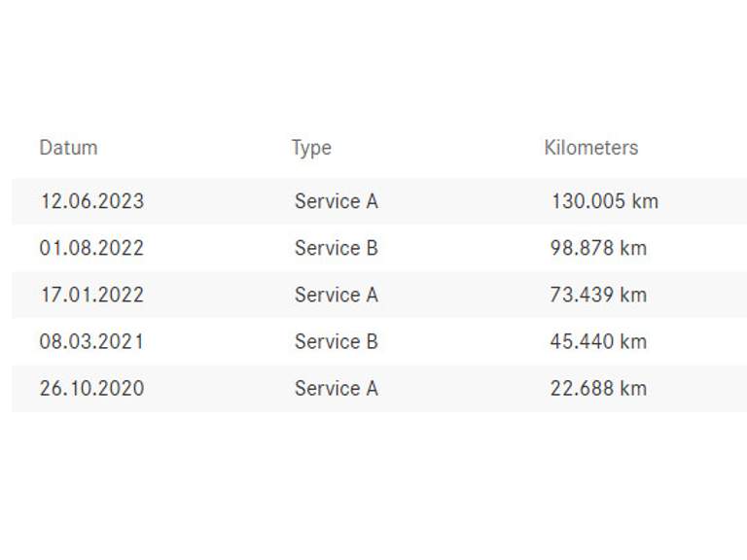Click the 45.440 km mileage value
The width and height of the screenshot is (747, 560).
pyautogui.click(x=598, y=341)
